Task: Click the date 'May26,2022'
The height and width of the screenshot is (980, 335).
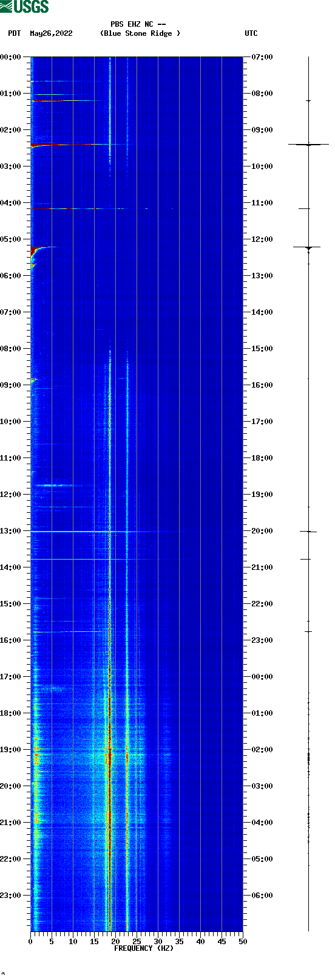Action: click(51, 33)
